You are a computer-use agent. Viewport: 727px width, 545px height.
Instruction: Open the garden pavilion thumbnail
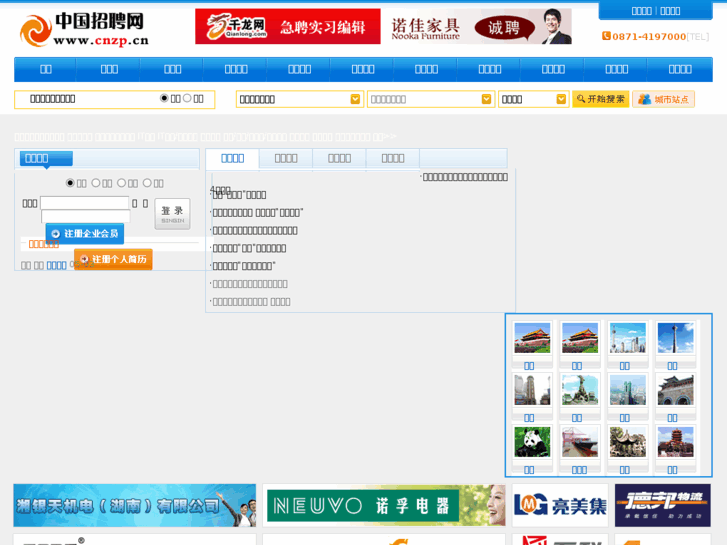(x=628, y=442)
